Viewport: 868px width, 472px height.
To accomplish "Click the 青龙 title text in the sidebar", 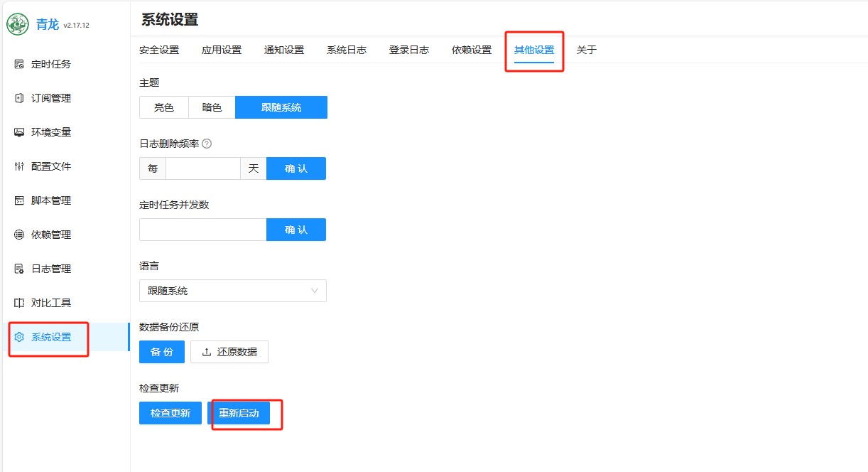I will (x=48, y=24).
